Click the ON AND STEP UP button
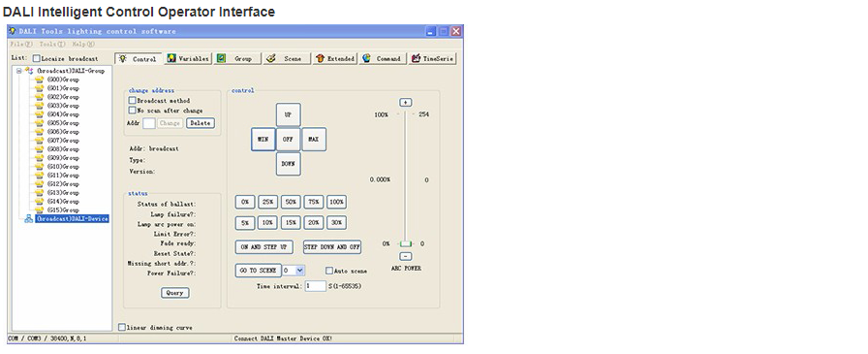This screenshot has width=868, height=354. tap(264, 247)
